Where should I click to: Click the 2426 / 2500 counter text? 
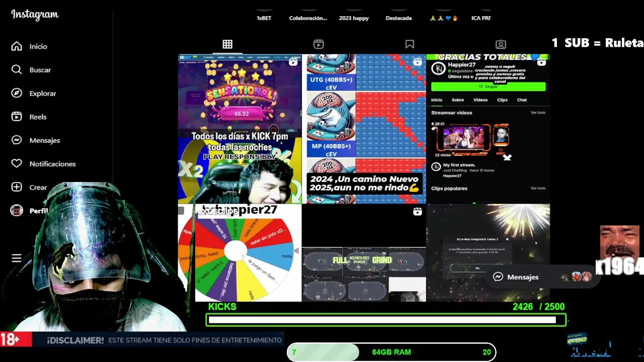tap(538, 307)
